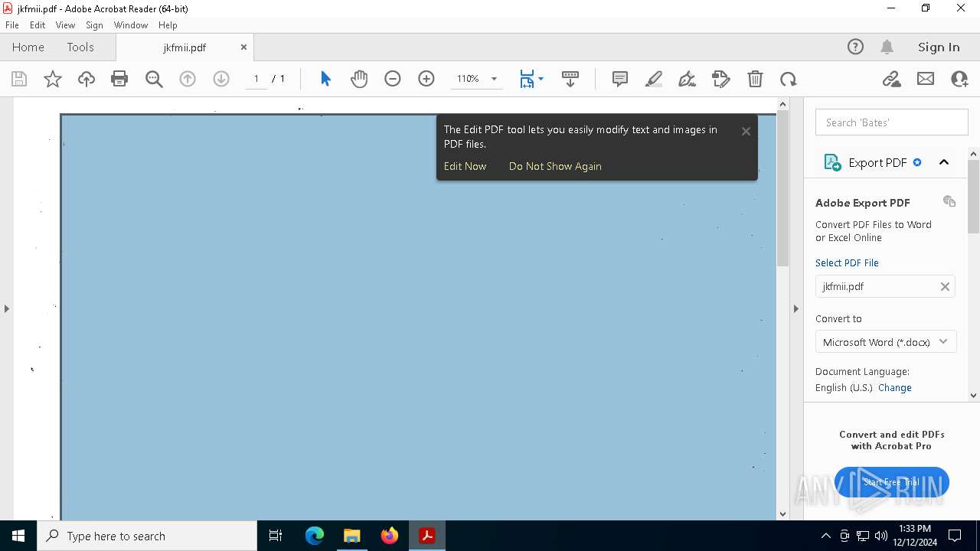
Task: Open the Sign menu
Action: click(x=95, y=25)
